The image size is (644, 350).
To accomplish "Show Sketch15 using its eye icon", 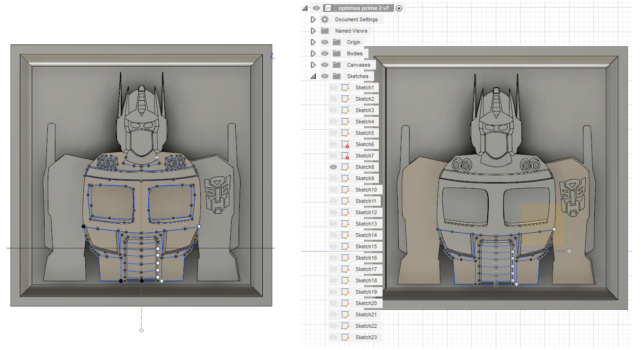I will (x=333, y=246).
